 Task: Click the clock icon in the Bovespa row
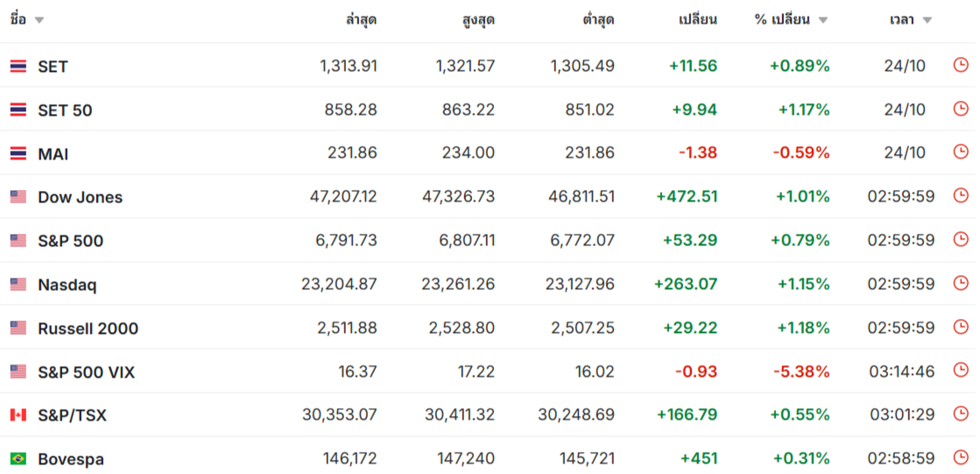961,458
